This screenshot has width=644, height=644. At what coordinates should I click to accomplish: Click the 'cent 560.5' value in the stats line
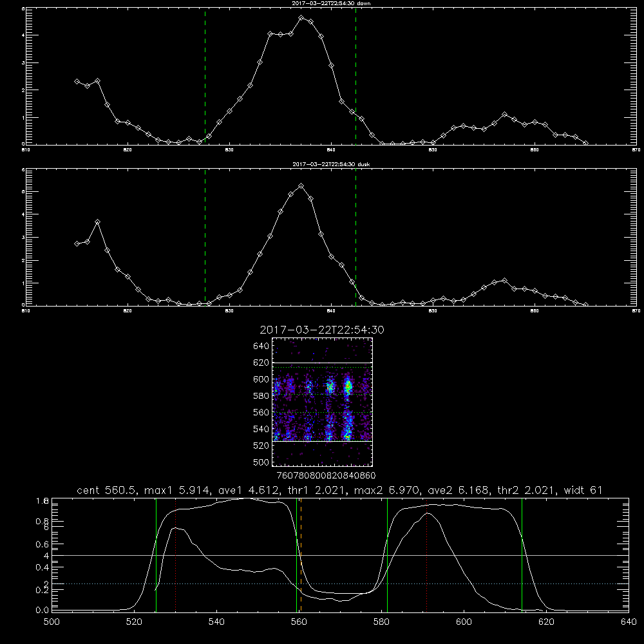(x=106, y=490)
